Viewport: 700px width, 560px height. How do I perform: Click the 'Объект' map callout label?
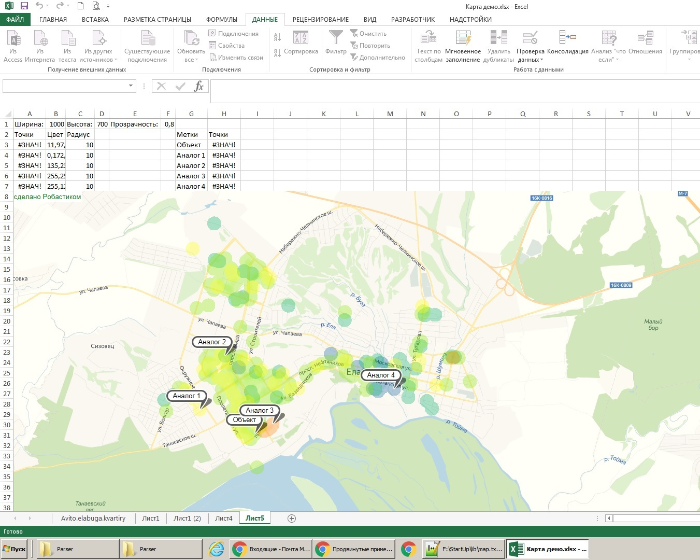click(244, 420)
